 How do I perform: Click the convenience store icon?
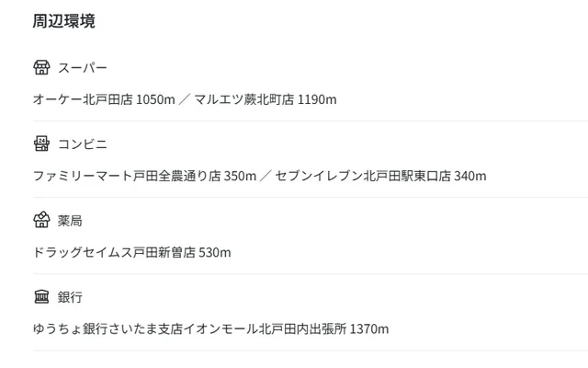click(x=41, y=144)
